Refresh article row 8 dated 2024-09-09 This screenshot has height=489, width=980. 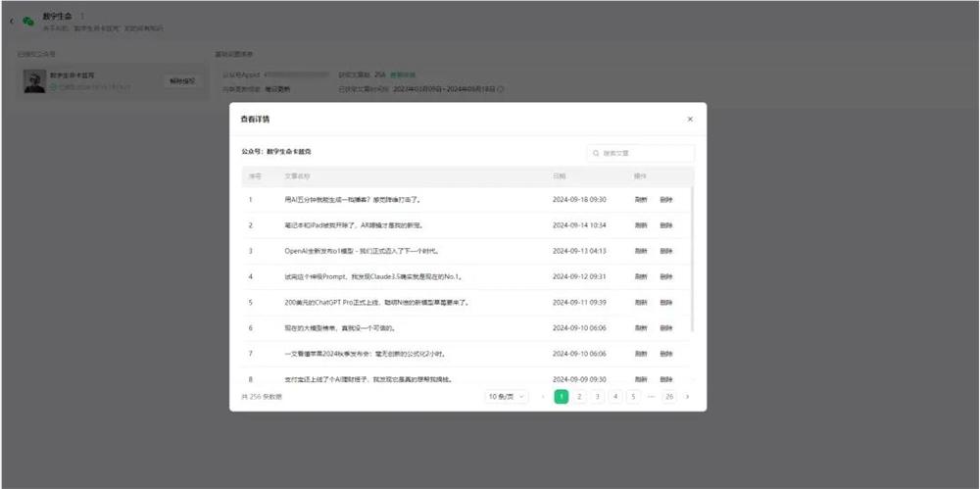coord(641,379)
